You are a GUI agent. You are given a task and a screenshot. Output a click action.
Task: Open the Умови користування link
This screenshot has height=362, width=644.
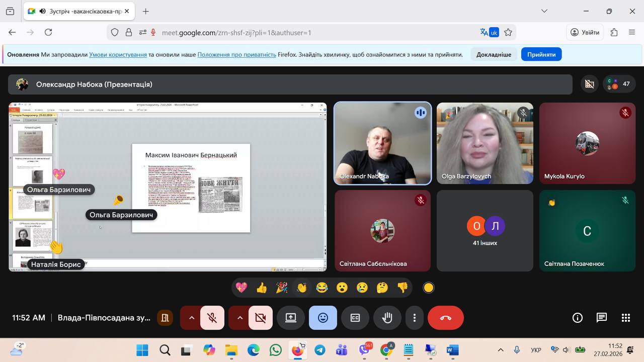pos(118,54)
